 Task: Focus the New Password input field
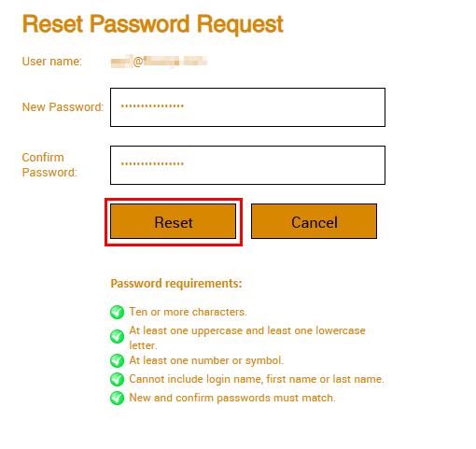247,107
